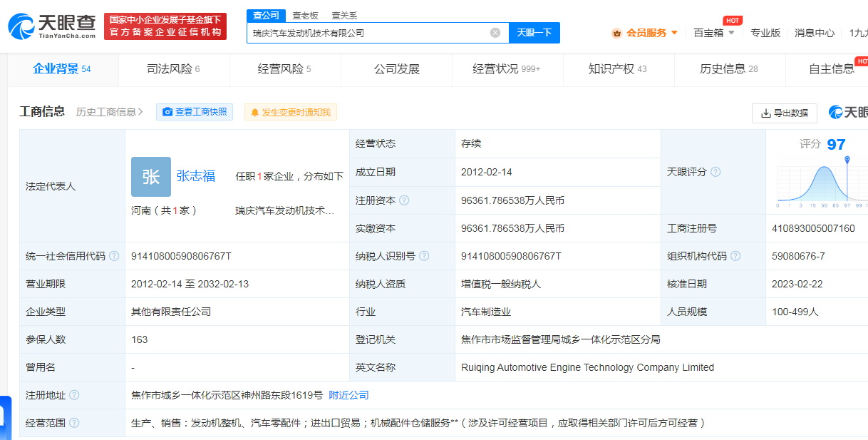Open legal representative 张志福 link
The width and height of the screenshot is (868, 440).
click(196, 176)
